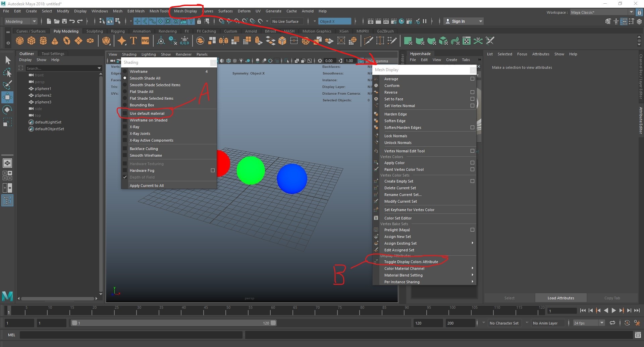Open the Workspace Maya Classic dropdown

point(602,12)
